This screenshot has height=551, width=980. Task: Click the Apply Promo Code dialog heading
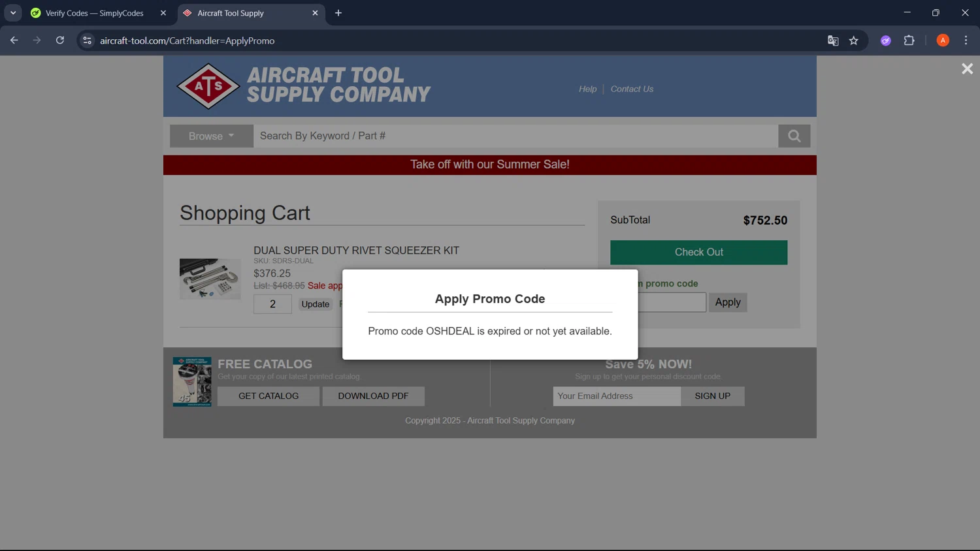[490, 299]
